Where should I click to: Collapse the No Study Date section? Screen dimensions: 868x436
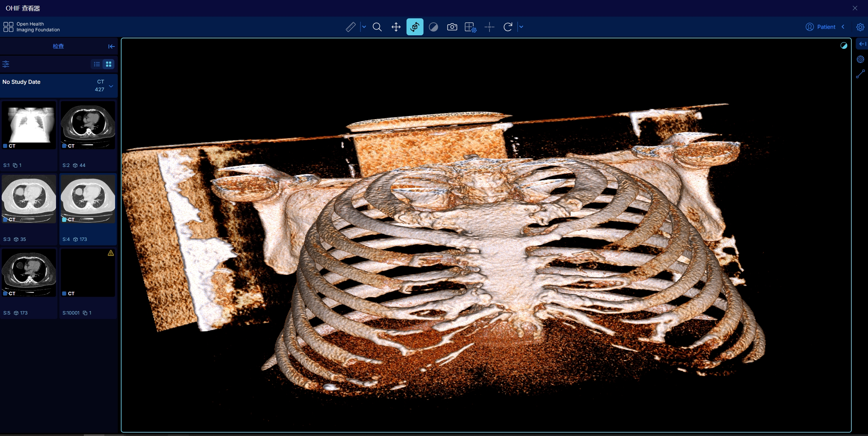tap(111, 86)
